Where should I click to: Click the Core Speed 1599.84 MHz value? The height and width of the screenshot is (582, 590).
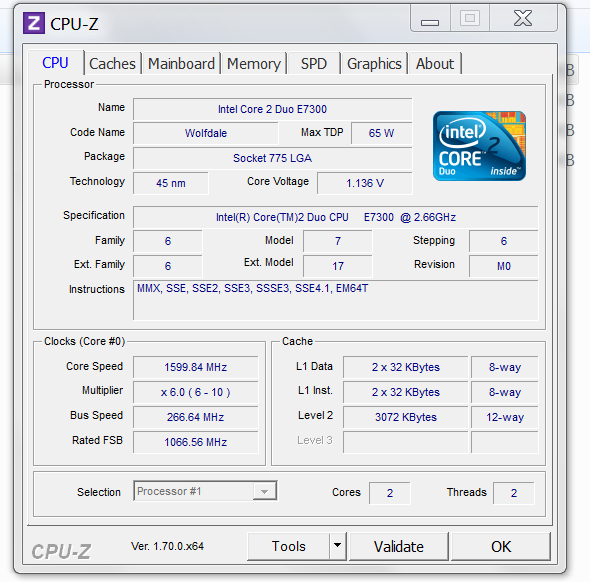click(x=196, y=367)
